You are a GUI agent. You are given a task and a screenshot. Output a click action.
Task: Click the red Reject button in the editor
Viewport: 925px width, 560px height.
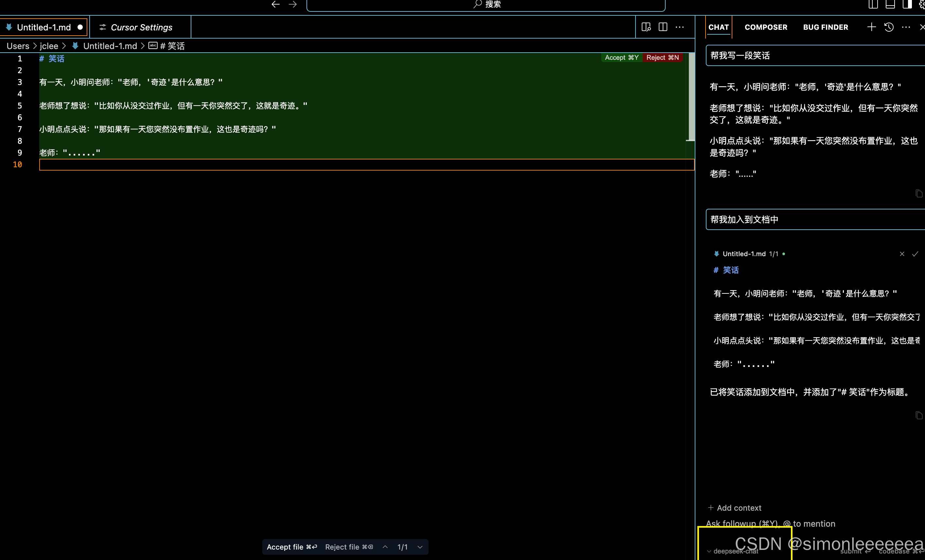click(662, 58)
